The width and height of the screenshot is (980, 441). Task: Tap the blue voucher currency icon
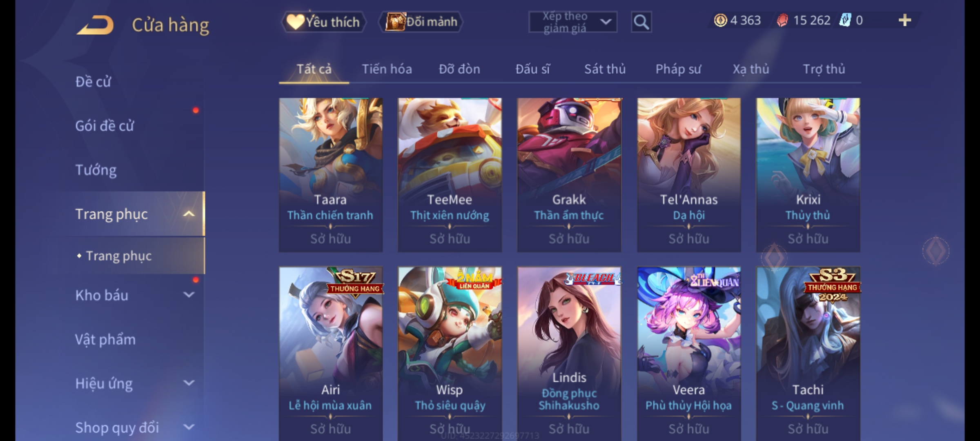point(845,20)
